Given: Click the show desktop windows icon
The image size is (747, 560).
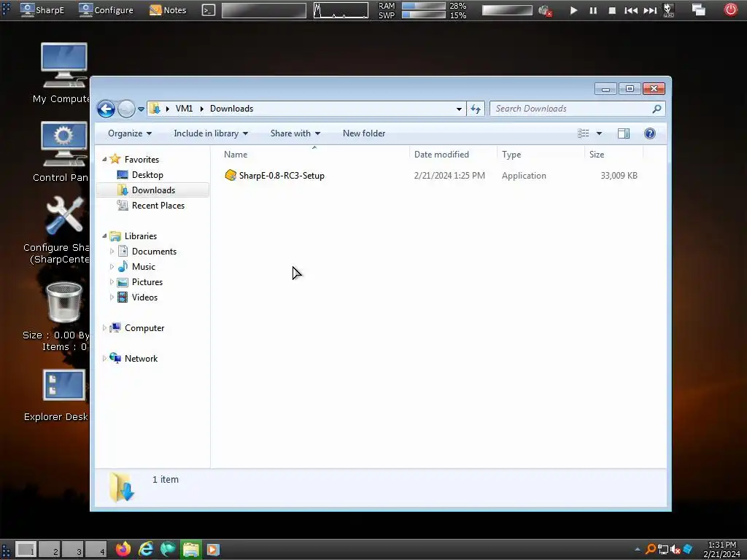Looking at the screenshot, I should (698, 10).
